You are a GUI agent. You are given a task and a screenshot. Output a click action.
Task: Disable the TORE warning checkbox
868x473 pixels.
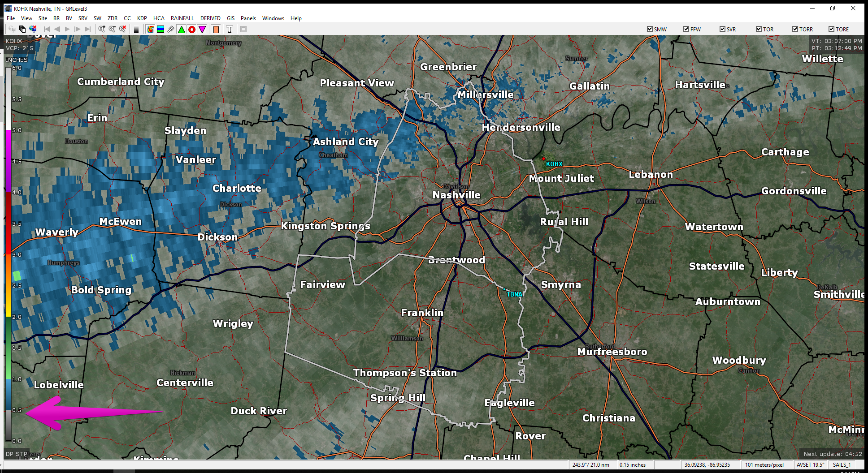tap(831, 29)
